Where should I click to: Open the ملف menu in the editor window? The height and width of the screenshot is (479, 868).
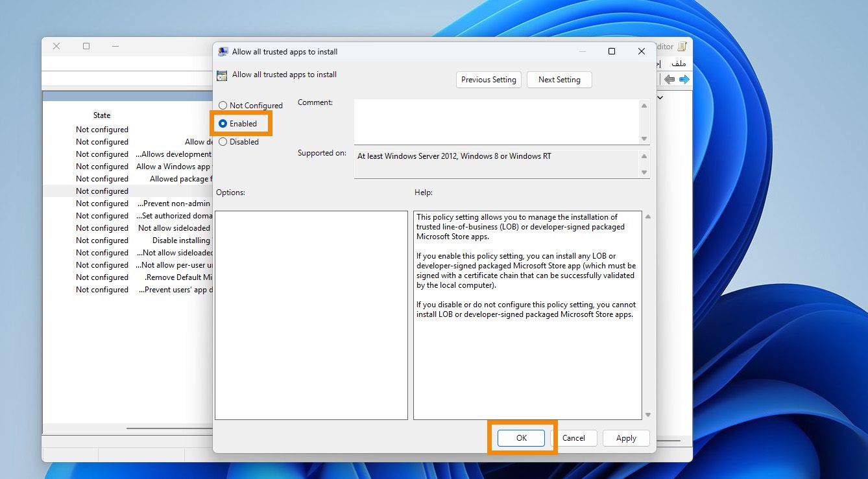point(679,64)
